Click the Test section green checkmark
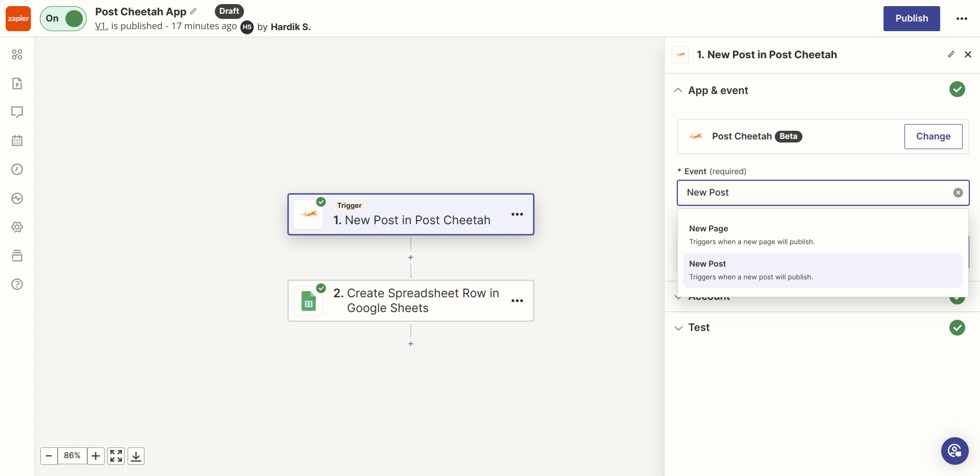The image size is (980, 476). pos(957,327)
